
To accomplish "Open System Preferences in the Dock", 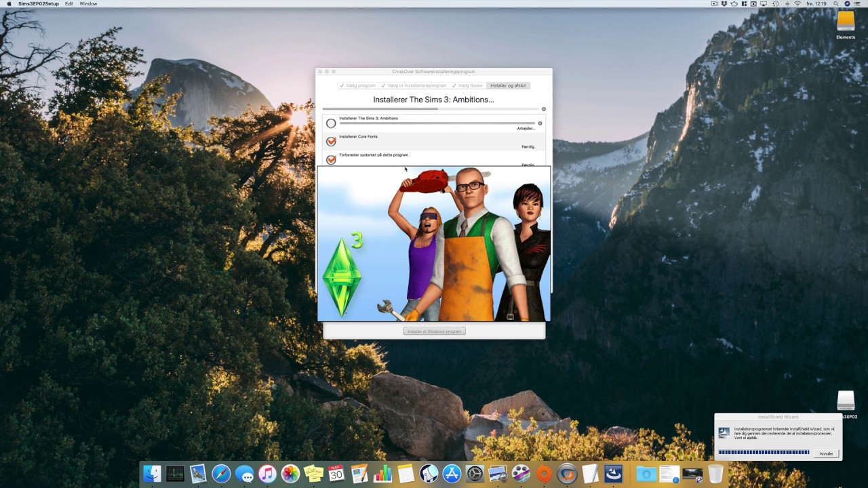I will tap(475, 474).
